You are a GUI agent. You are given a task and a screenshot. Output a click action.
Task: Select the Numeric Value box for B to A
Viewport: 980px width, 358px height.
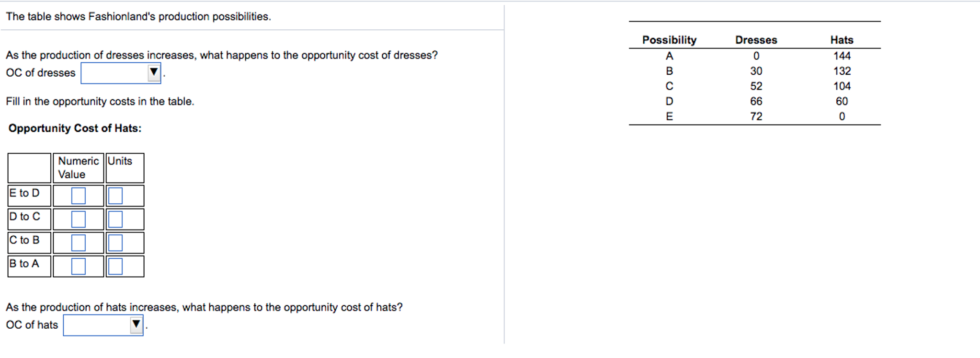point(78,266)
